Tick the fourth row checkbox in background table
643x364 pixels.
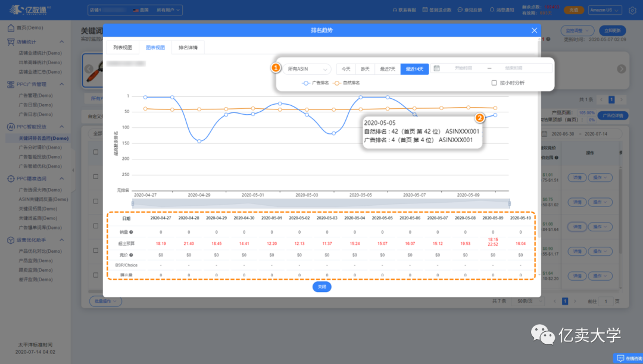[95, 250]
